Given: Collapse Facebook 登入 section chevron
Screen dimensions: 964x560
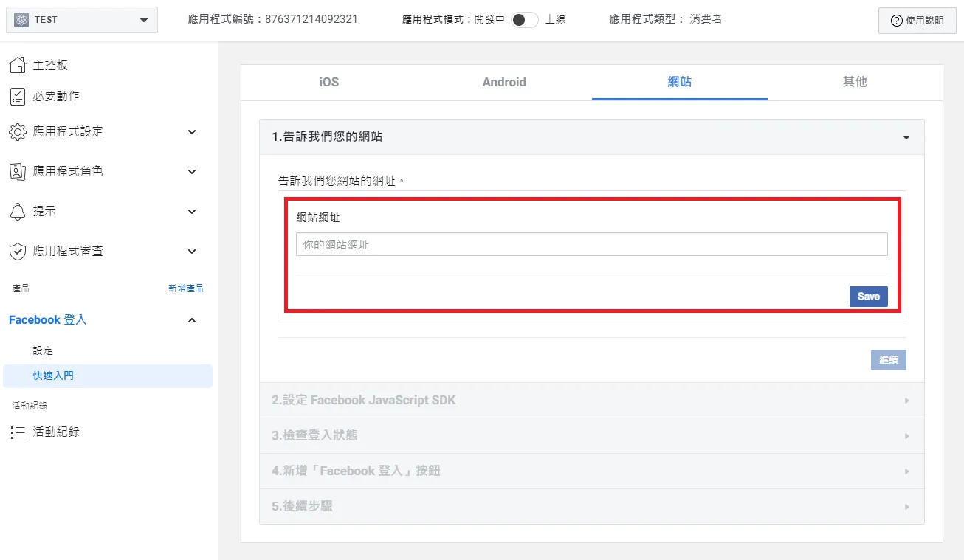Looking at the screenshot, I should pos(192,320).
